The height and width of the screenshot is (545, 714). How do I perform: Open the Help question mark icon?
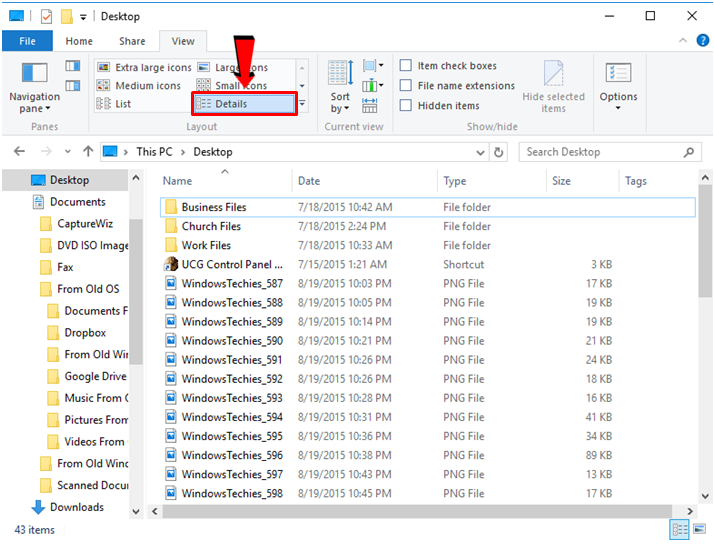pos(703,41)
